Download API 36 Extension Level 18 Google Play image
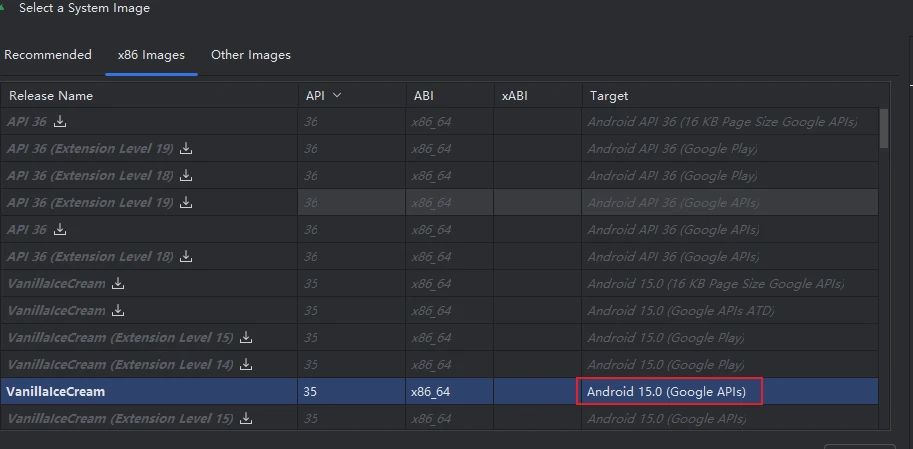 186,176
